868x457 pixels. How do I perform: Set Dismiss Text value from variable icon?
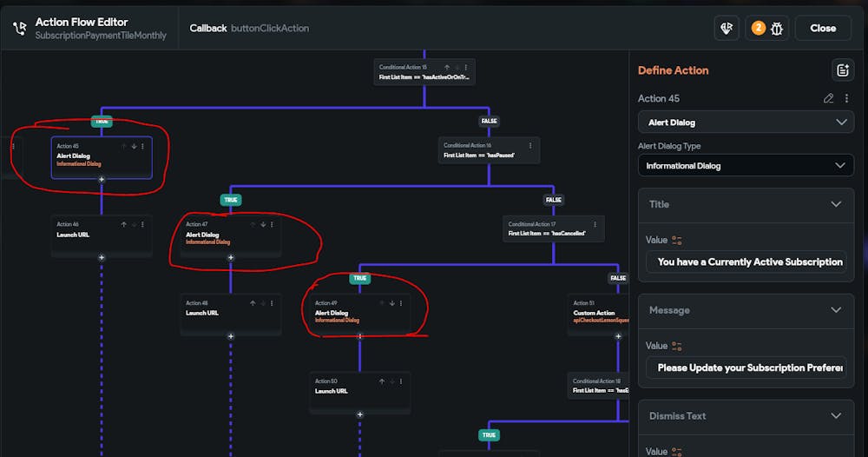[x=676, y=452]
